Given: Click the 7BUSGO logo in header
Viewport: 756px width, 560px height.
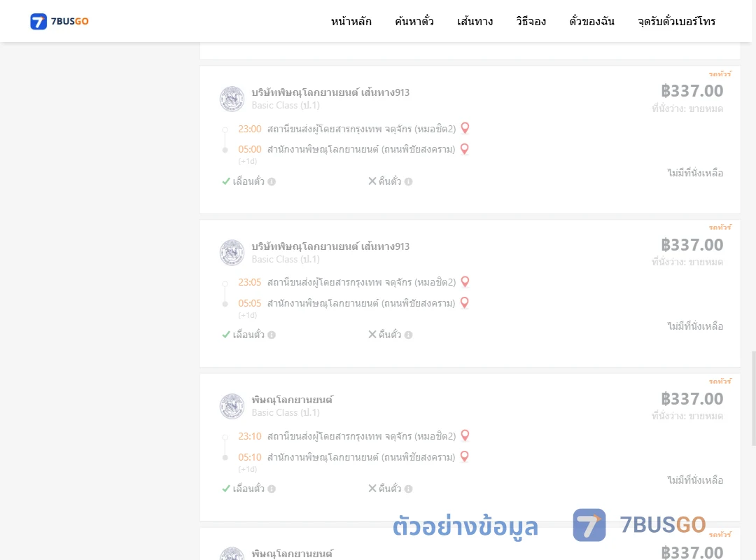Looking at the screenshot, I should pos(59,21).
